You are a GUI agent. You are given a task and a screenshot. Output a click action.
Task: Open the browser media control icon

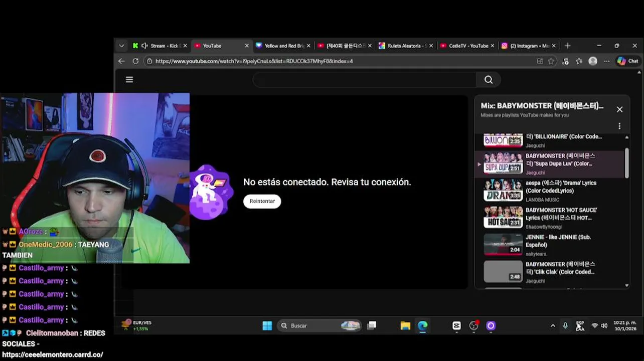coord(565,61)
